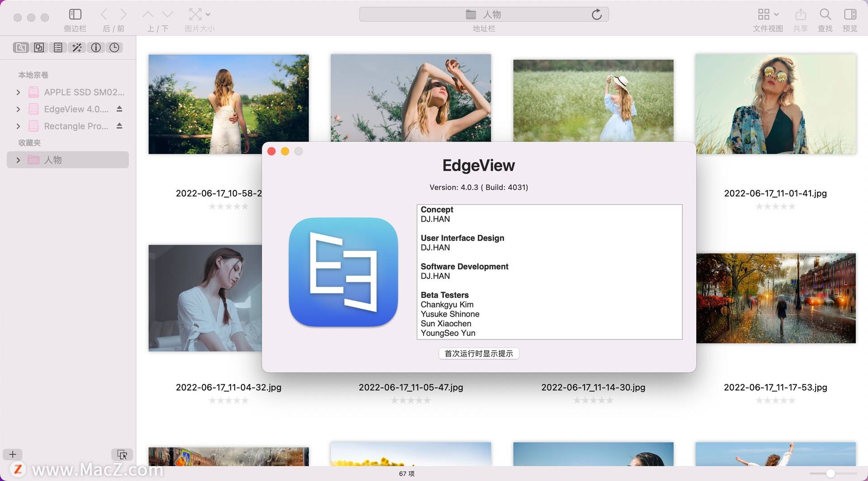
Task: Select the history clock sidebar tab
Action: click(114, 47)
